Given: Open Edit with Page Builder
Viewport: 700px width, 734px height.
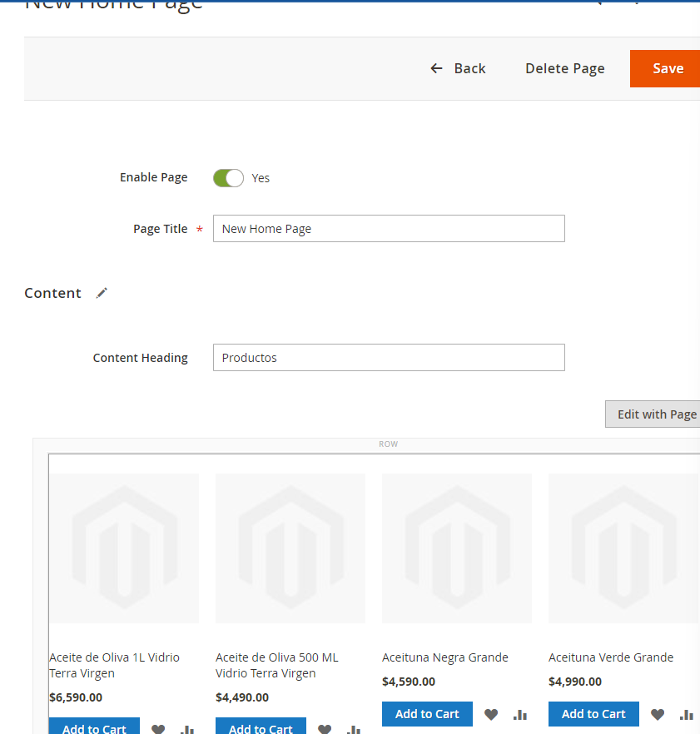Looking at the screenshot, I should (658, 414).
